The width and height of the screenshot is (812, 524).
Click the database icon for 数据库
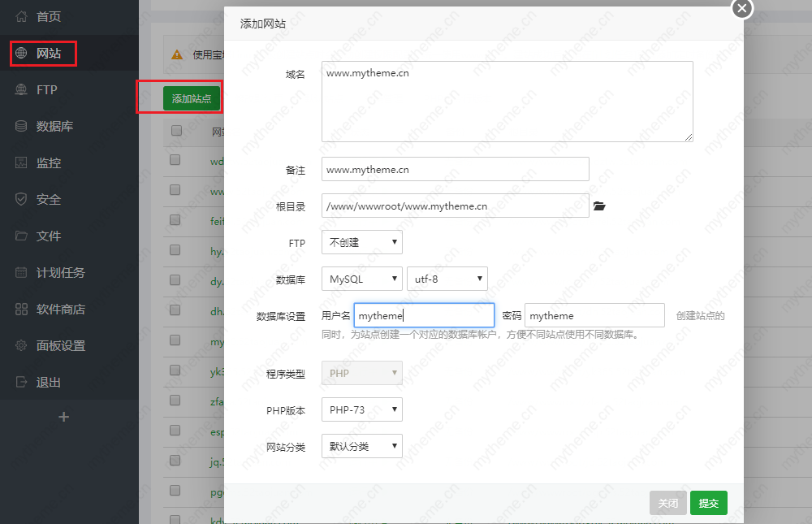pos(22,126)
